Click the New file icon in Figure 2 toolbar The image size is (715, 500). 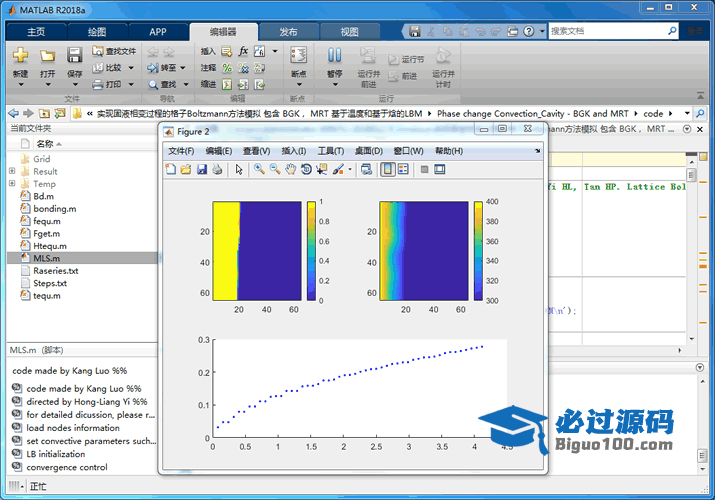tap(171, 170)
